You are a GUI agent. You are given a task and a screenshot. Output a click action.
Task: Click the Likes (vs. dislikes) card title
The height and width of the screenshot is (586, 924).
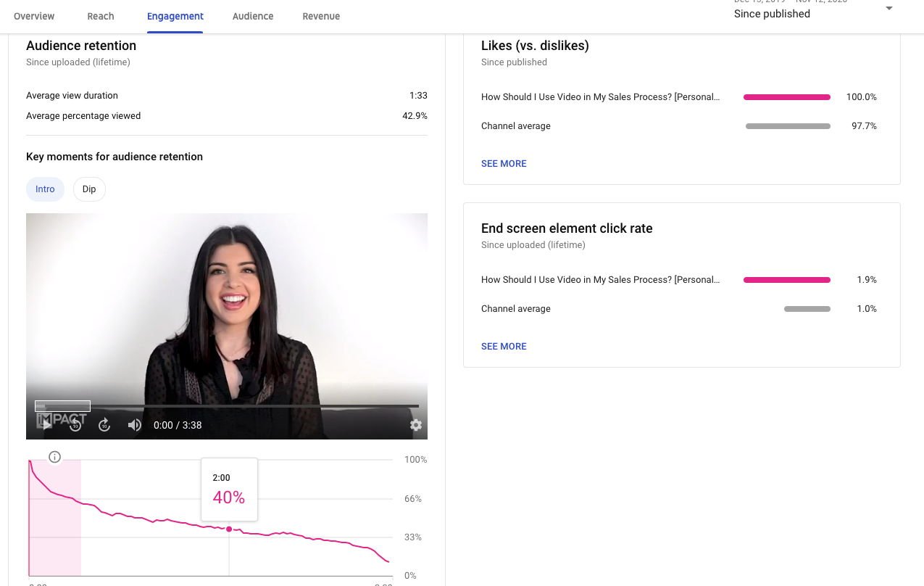tap(535, 46)
